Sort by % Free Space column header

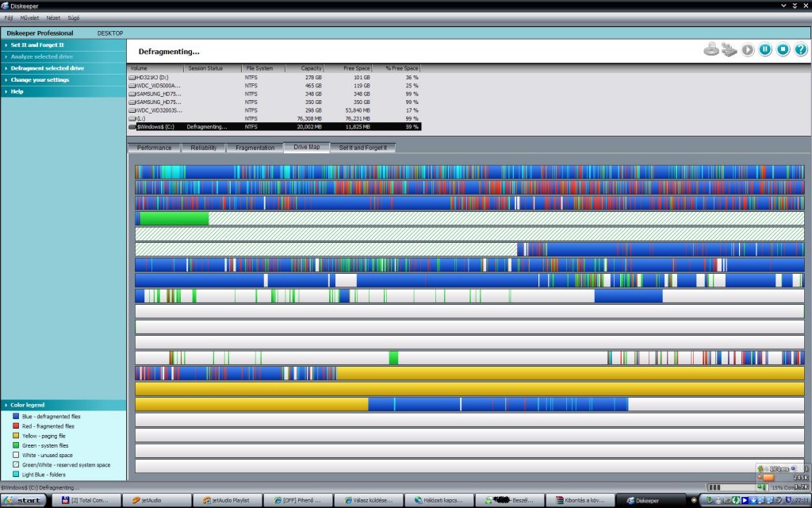[x=396, y=68]
